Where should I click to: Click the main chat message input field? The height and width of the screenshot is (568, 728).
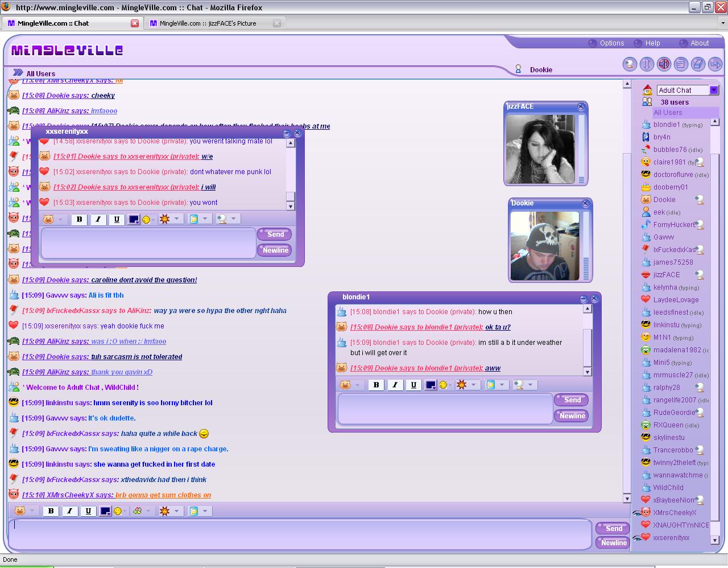click(300, 535)
